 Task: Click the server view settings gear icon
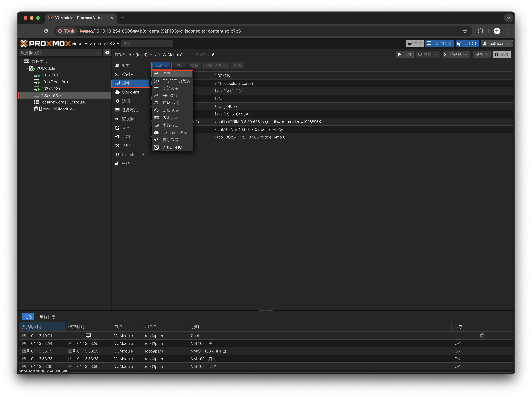click(107, 53)
